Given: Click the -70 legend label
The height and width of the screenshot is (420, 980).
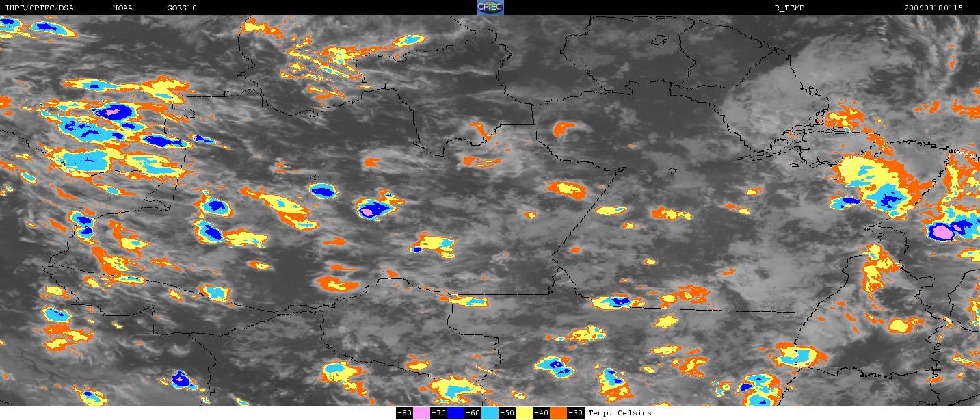Looking at the screenshot, I should (438, 413).
